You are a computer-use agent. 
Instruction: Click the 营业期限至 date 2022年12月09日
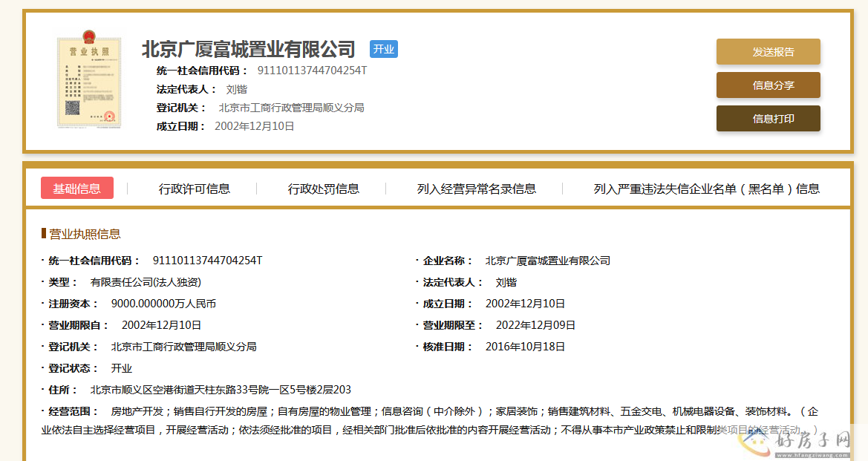(535, 325)
